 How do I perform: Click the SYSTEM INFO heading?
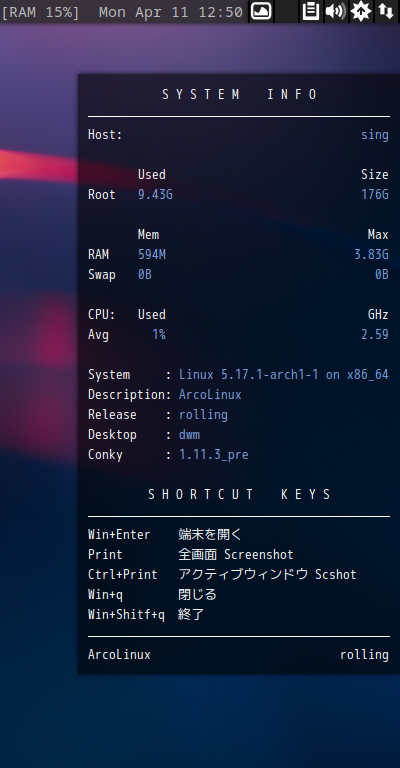click(240, 94)
